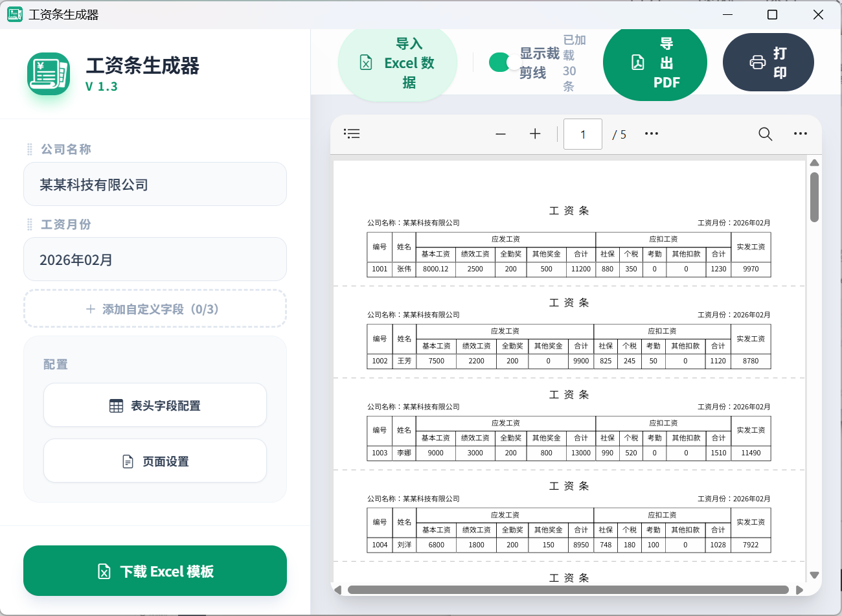Click deduction total value 1028
Viewport: 842px width, 616px height.
click(718, 545)
